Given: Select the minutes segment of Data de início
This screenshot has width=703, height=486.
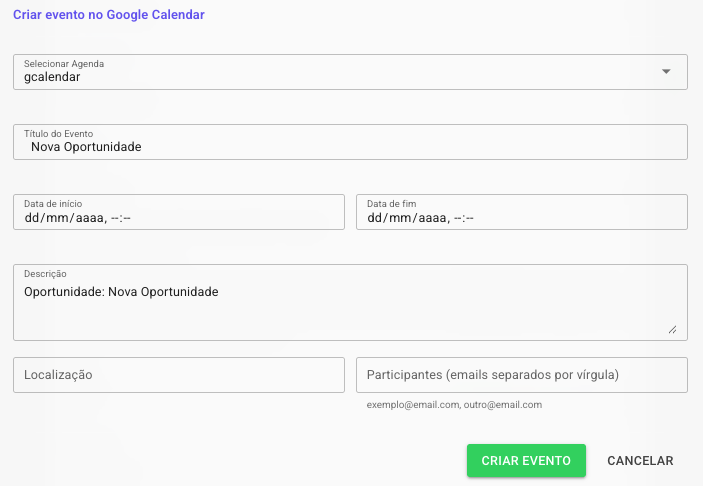Looking at the screenshot, I should tap(127, 217).
